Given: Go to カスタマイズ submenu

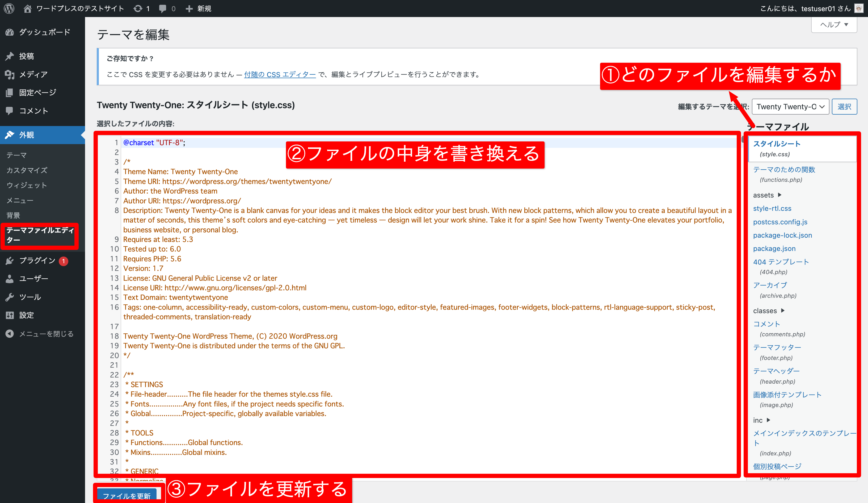Looking at the screenshot, I should 27,170.
